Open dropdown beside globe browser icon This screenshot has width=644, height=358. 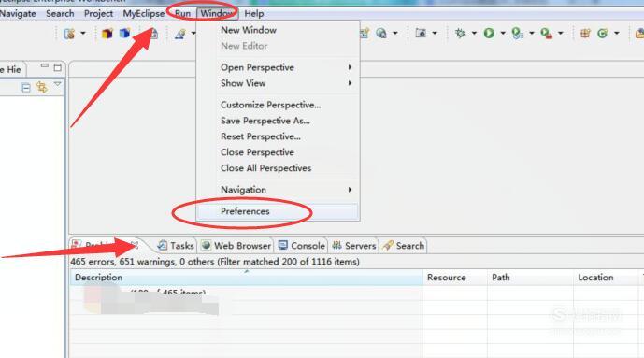[x=395, y=34]
